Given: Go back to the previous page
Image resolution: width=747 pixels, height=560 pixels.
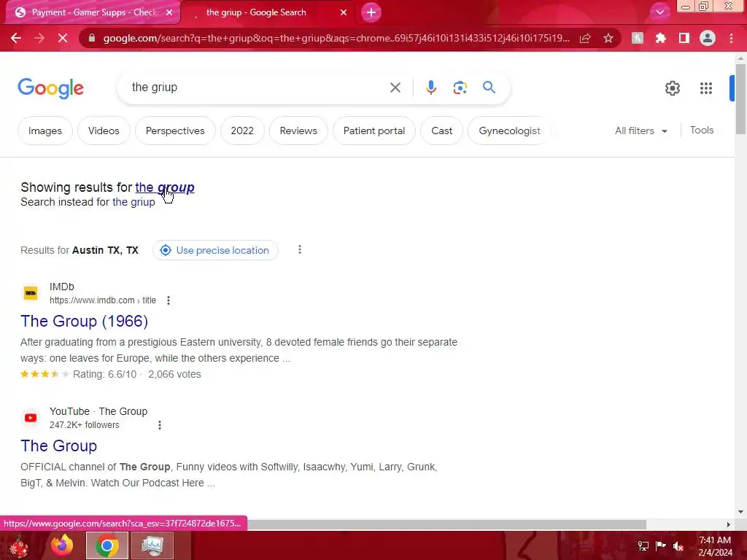Looking at the screenshot, I should 16,38.
